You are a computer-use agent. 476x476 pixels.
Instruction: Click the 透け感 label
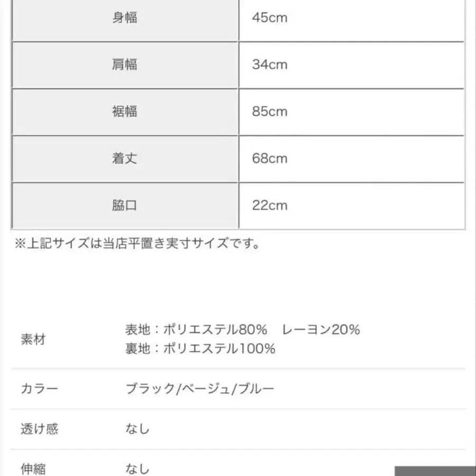39,428
